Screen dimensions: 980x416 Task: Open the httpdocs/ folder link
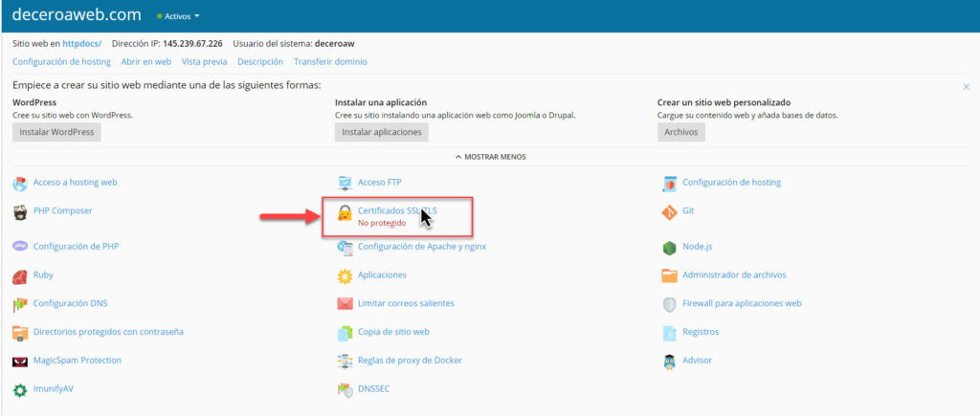click(x=82, y=44)
